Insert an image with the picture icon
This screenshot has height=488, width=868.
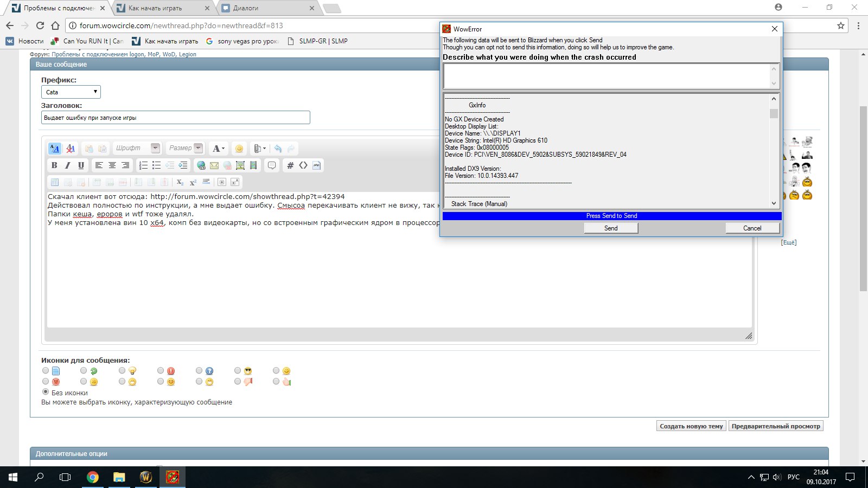coord(240,165)
